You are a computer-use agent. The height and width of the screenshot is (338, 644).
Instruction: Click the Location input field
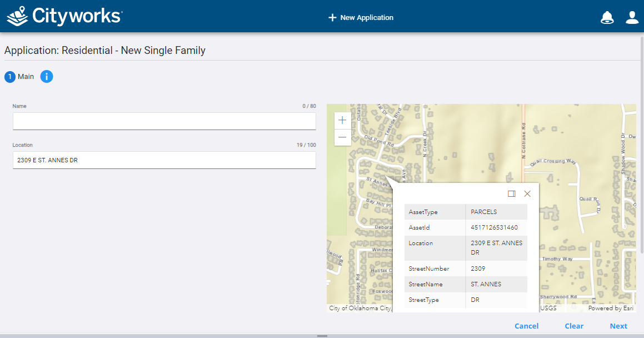[x=164, y=160]
